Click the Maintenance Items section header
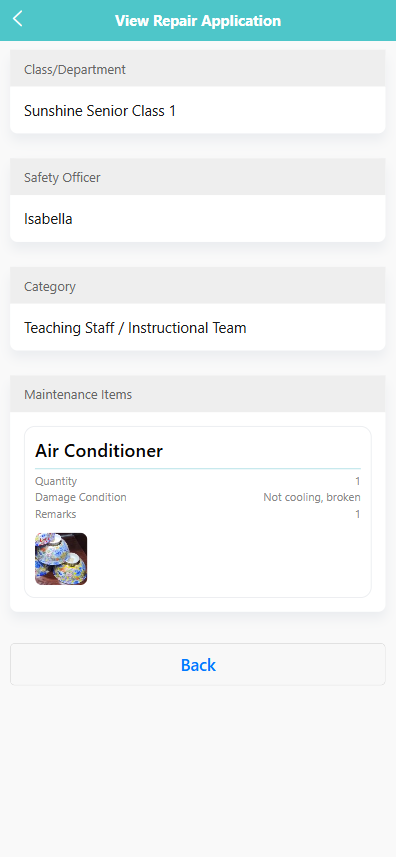 198,394
